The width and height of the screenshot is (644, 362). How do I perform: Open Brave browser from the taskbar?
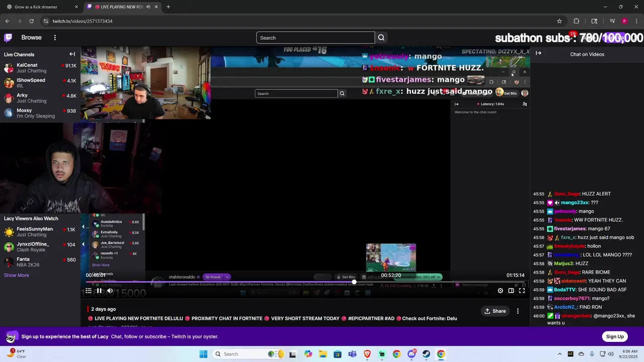point(367,354)
